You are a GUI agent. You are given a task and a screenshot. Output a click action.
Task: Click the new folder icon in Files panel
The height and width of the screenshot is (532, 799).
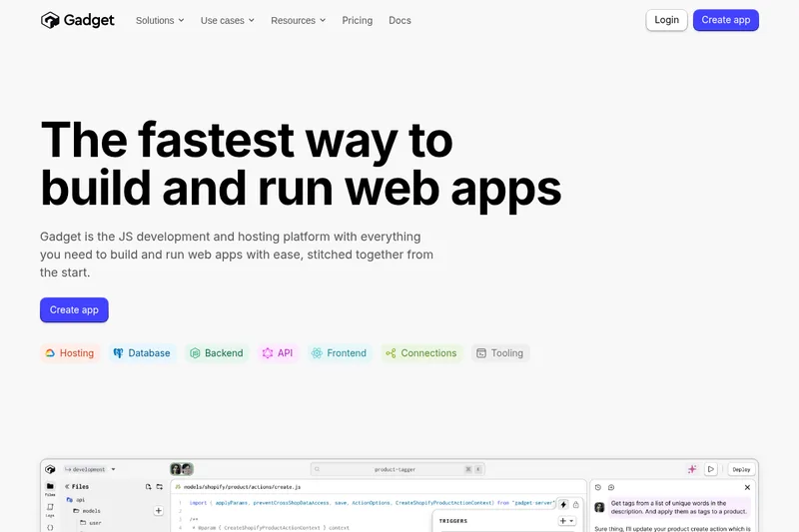pos(160,487)
